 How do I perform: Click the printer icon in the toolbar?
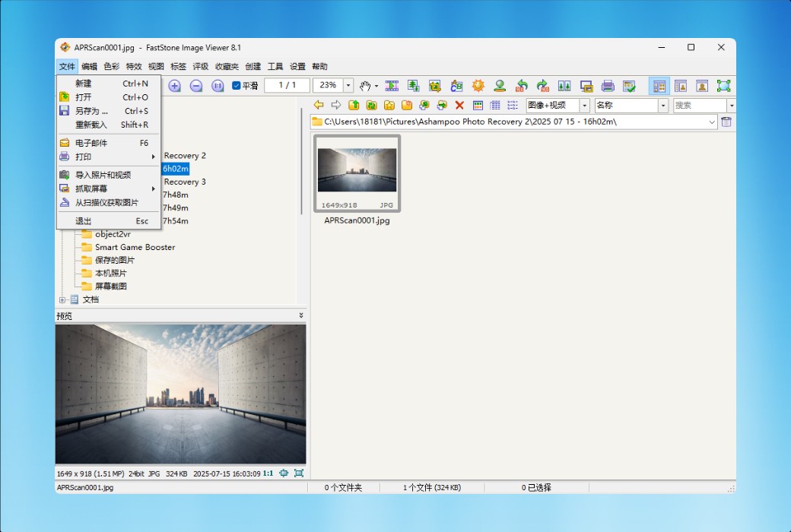pos(608,86)
